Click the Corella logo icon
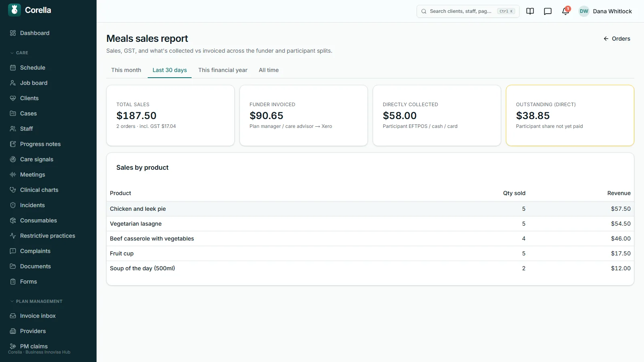 [14, 10]
